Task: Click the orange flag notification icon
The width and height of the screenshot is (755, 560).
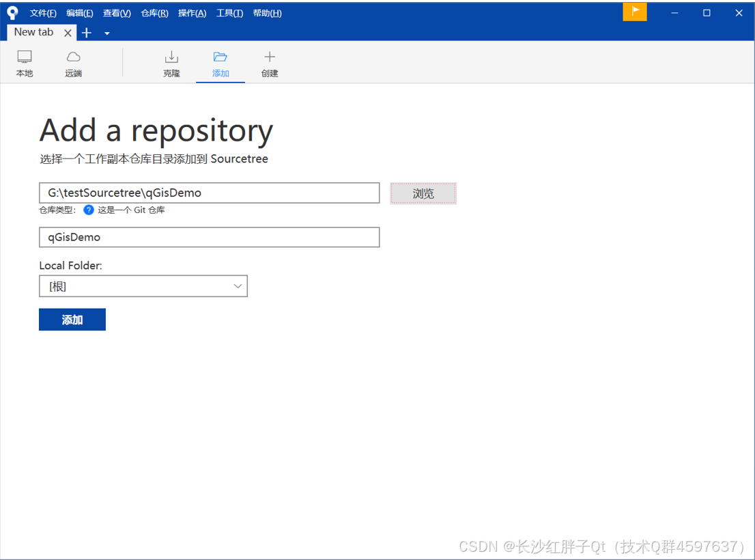Action: point(635,12)
